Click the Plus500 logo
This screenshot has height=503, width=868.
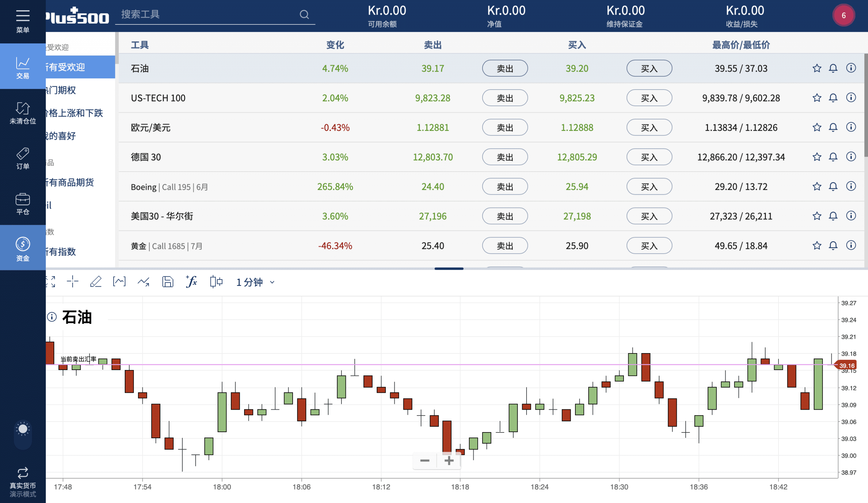coord(77,16)
